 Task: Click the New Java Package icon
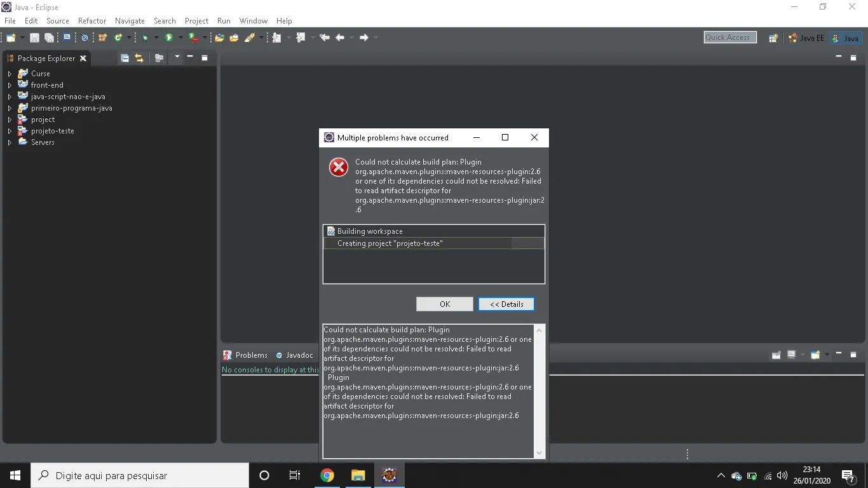point(102,38)
